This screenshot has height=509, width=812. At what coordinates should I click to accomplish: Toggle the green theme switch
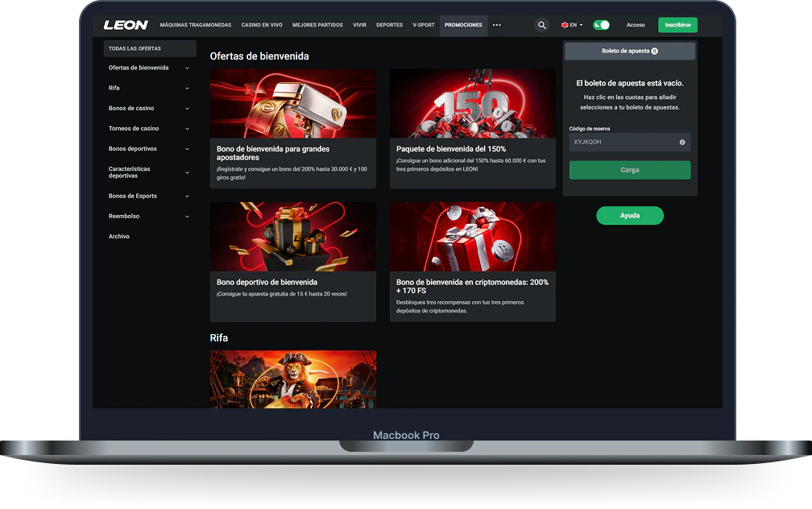pyautogui.click(x=601, y=25)
